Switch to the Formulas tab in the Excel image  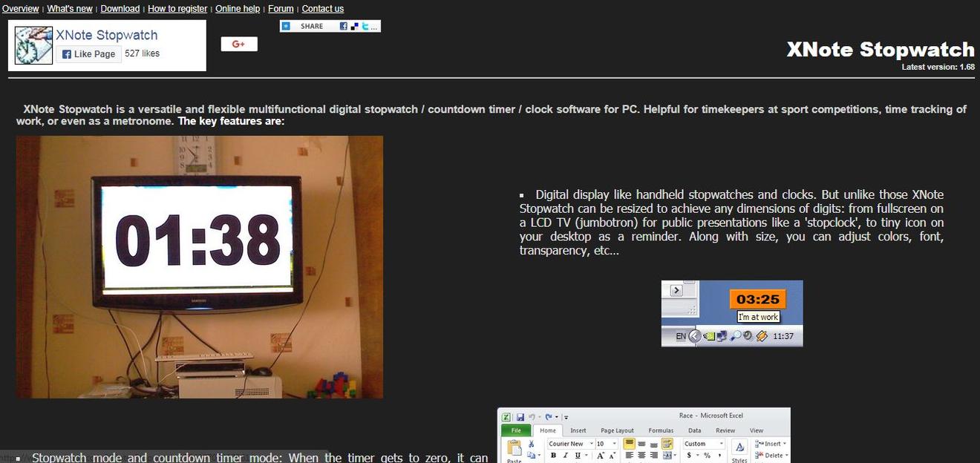[x=660, y=430]
